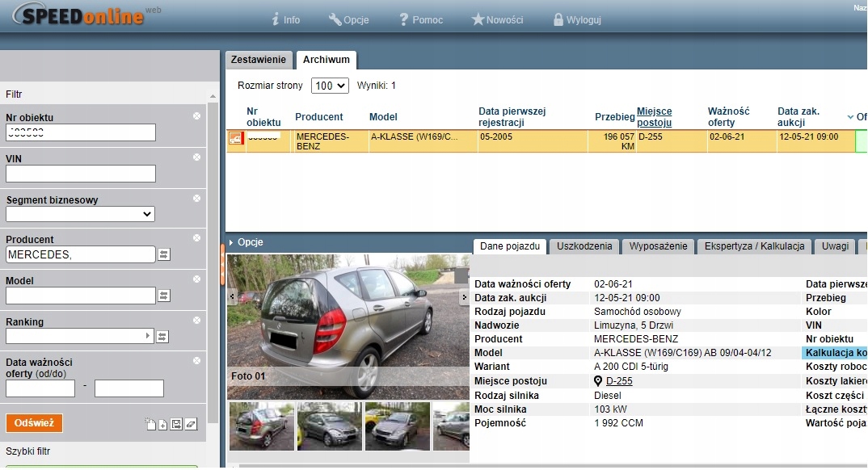
Task: Switch to the Zestawienie tab
Action: 259,60
